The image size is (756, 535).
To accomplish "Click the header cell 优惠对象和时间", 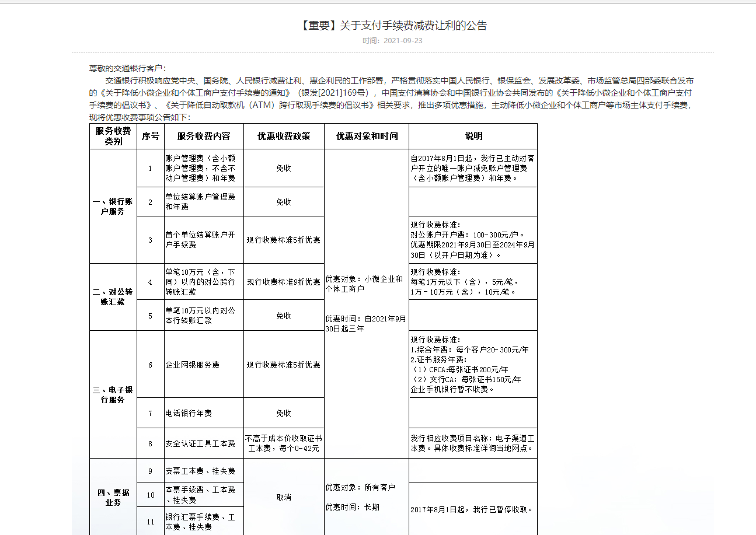I will point(367,136).
